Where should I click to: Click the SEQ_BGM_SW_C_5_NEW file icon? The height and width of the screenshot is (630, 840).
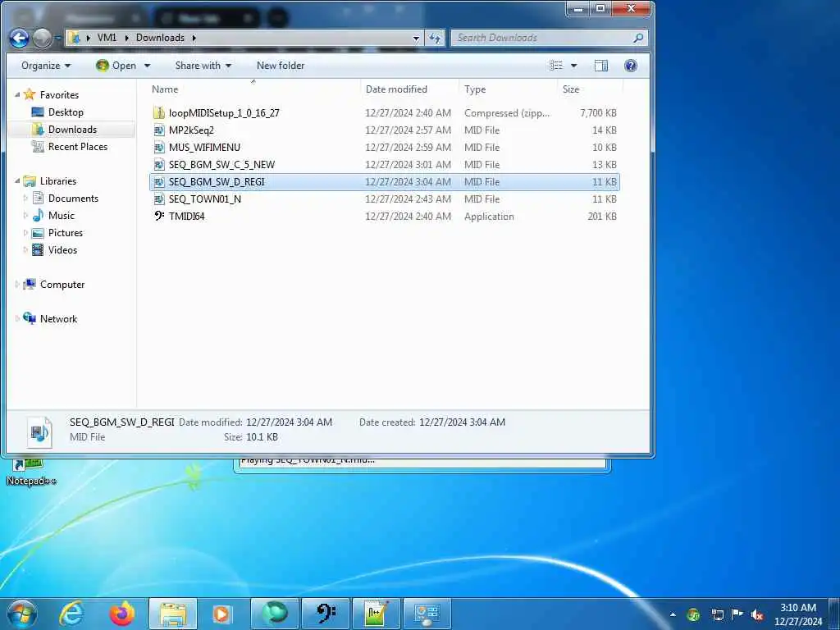point(158,164)
